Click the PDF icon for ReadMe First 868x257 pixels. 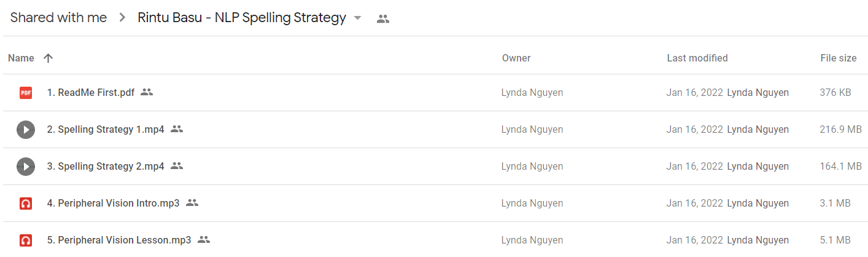pos(25,93)
